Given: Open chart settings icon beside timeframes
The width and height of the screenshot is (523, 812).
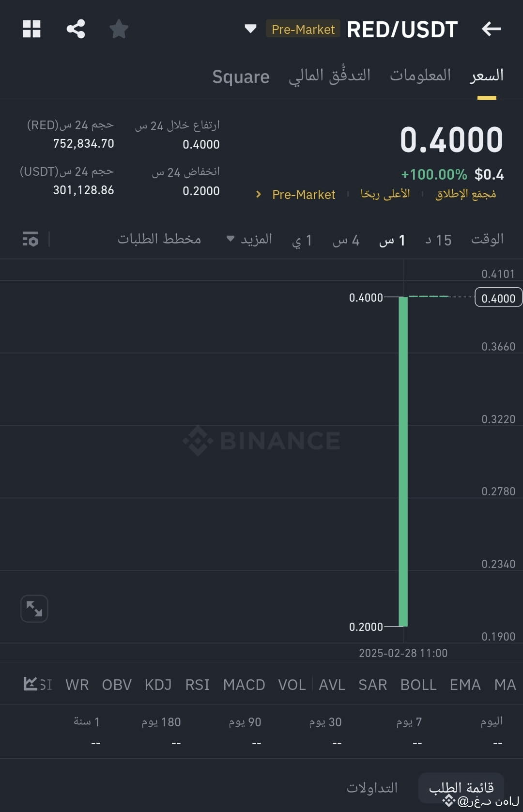Looking at the screenshot, I should point(31,239).
